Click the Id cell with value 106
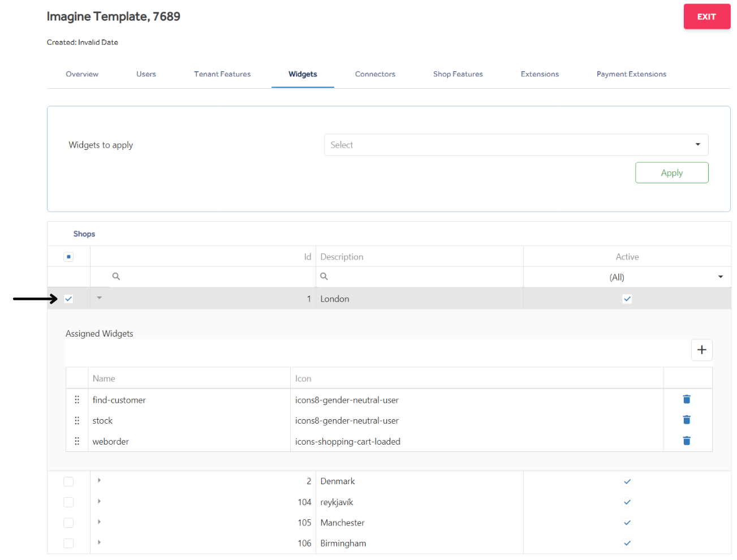This screenshot has width=737, height=560. (x=203, y=543)
